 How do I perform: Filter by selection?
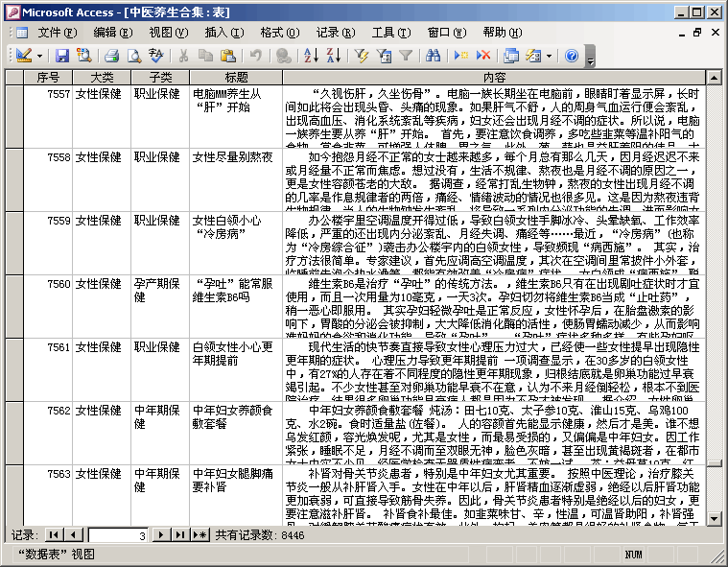click(362, 56)
